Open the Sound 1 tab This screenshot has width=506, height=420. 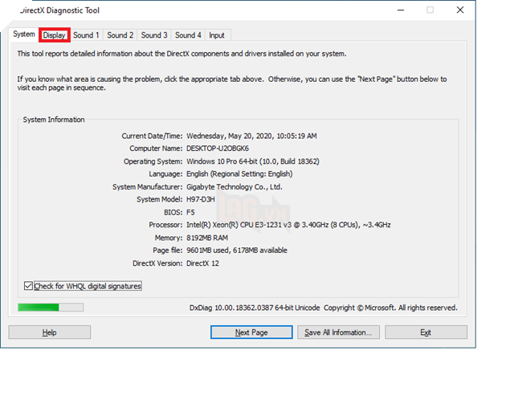[86, 35]
